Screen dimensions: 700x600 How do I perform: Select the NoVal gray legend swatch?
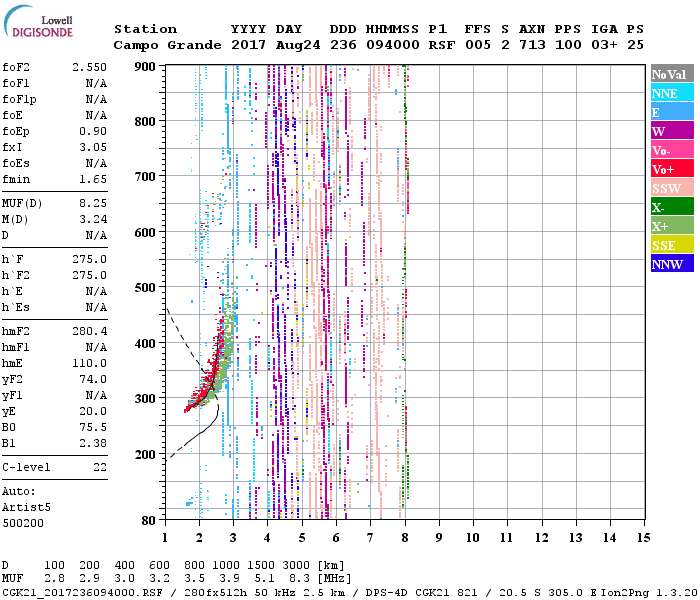(x=671, y=74)
